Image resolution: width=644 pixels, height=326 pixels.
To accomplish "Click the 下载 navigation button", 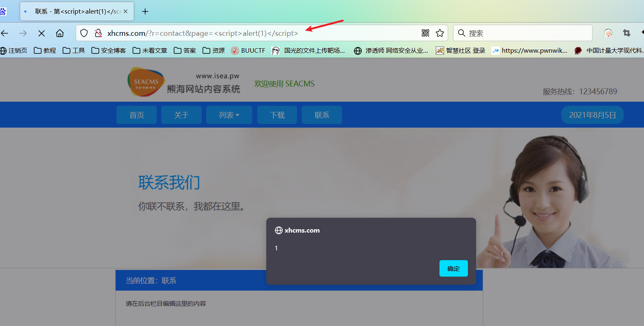I will pos(277,115).
